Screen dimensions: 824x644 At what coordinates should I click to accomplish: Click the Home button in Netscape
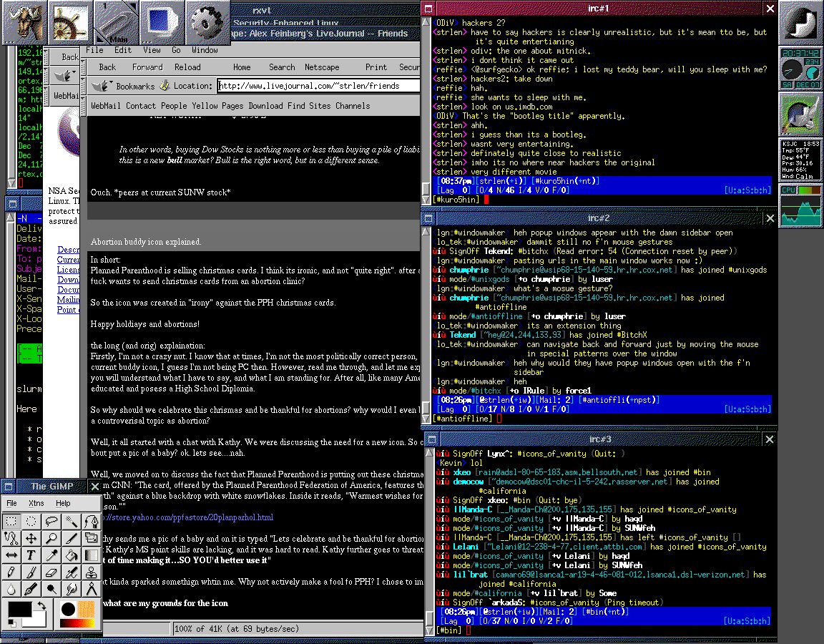point(242,67)
